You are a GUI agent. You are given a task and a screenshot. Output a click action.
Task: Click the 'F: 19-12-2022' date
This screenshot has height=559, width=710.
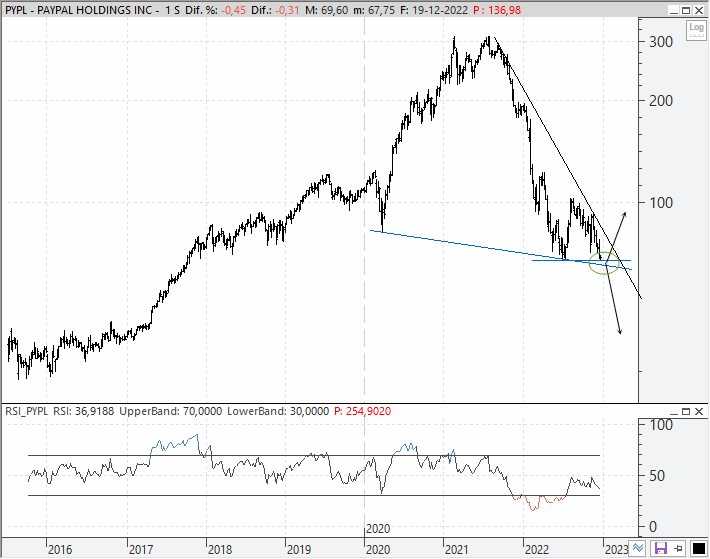[434, 10]
